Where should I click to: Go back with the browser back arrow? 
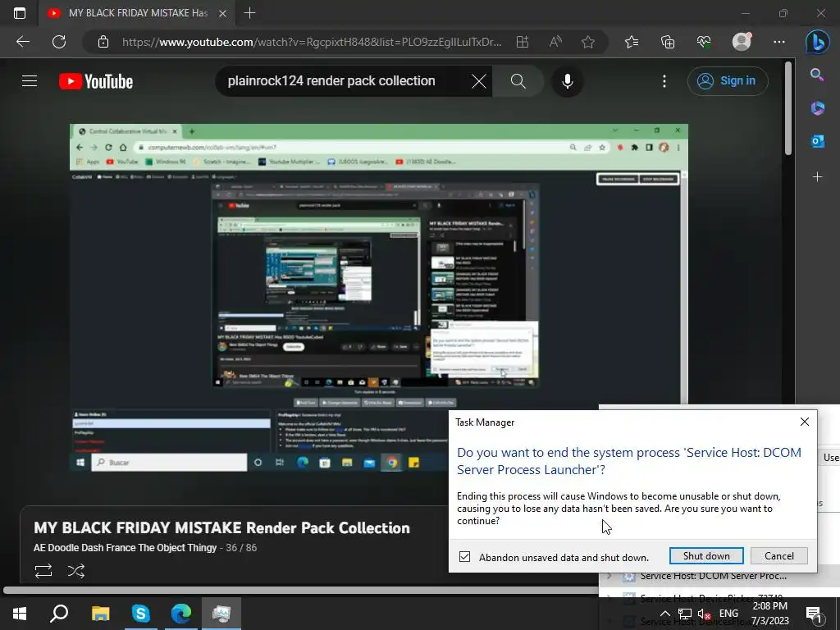[x=23, y=42]
